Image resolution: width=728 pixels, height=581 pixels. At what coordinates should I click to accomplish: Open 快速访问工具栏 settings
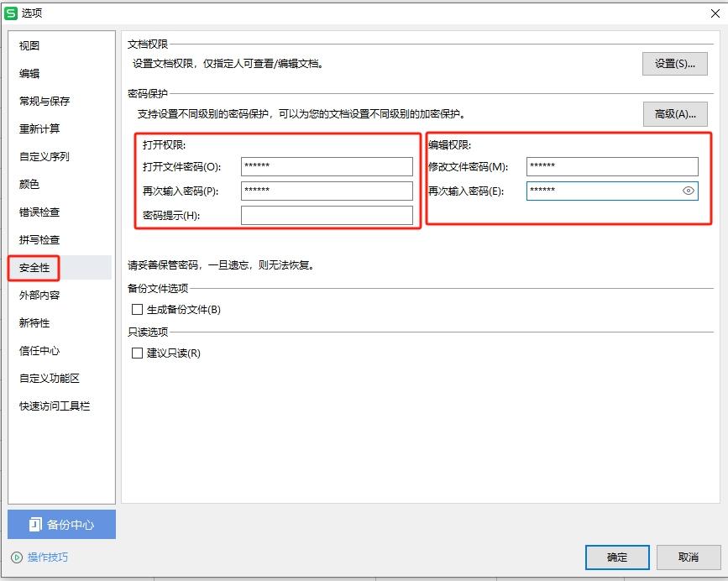coord(55,406)
